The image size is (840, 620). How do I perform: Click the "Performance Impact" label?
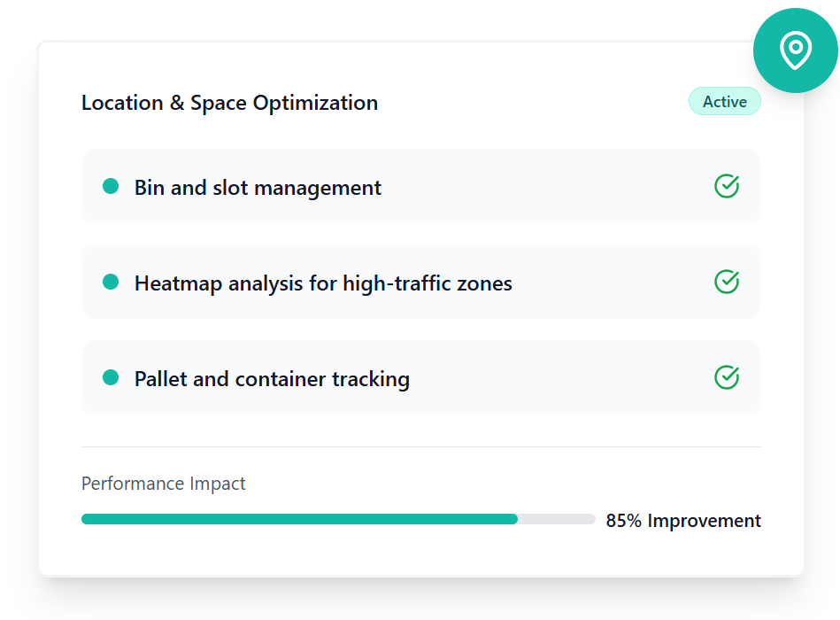(164, 484)
